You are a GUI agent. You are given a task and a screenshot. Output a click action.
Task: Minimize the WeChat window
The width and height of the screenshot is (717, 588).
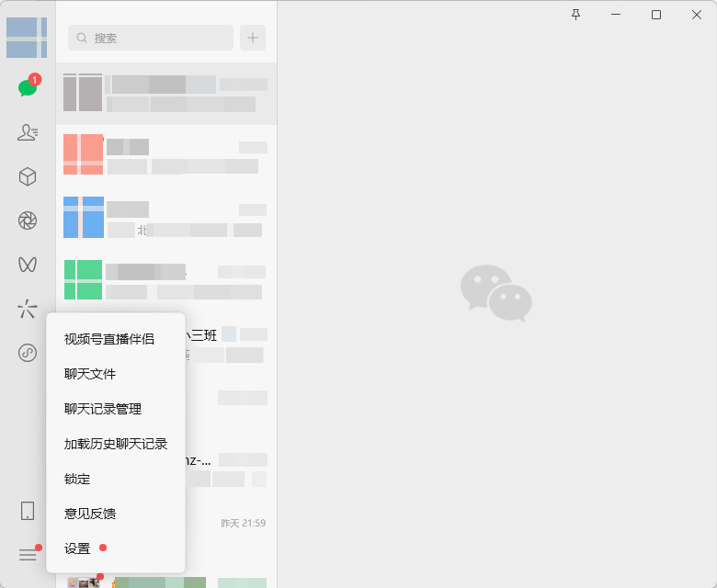coord(616,15)
